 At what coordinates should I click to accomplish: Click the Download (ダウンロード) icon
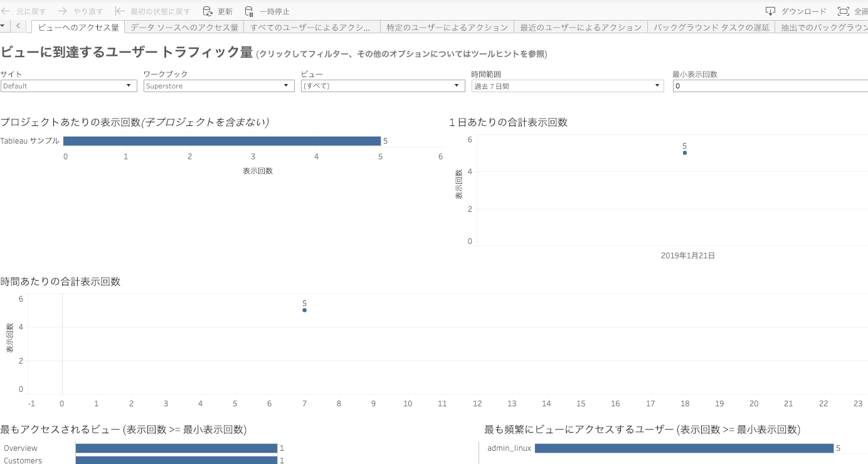(771, 11)
